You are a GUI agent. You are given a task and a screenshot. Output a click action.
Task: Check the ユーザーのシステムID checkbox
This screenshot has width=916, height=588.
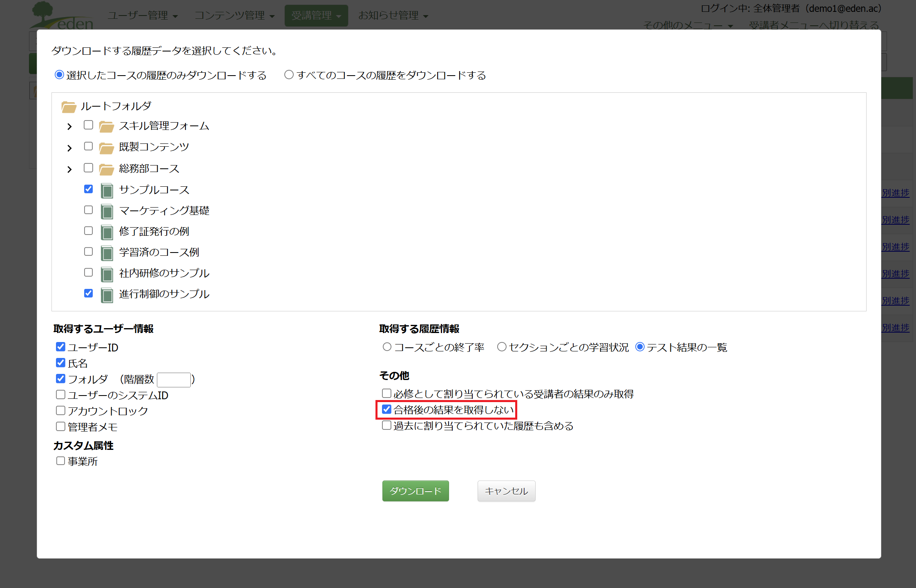coord(60,395)
